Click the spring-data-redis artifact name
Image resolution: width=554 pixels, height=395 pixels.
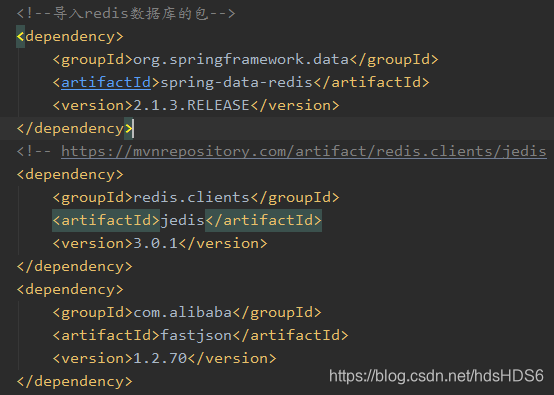point(236,82)
